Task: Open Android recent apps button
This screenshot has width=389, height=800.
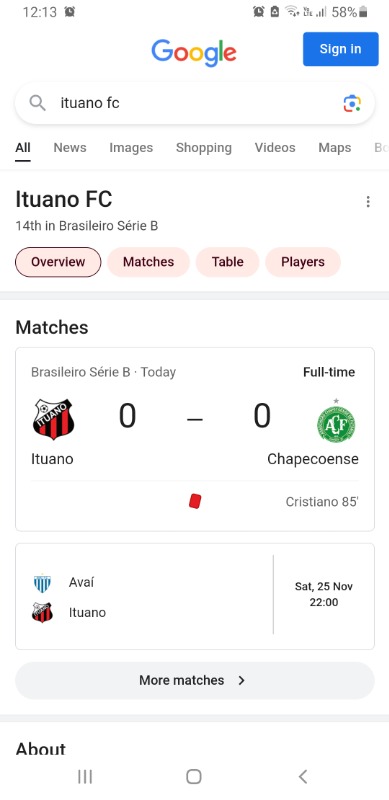Action: click(x=85, y=777)
